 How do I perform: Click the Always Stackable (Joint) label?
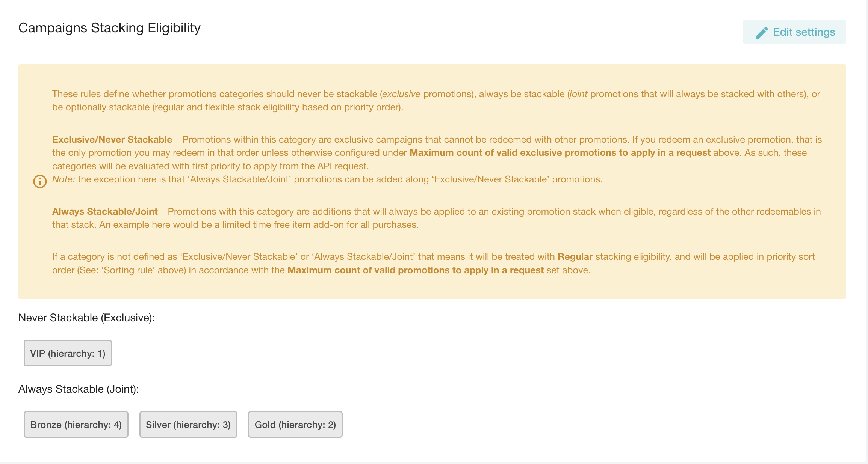point(79,389)
